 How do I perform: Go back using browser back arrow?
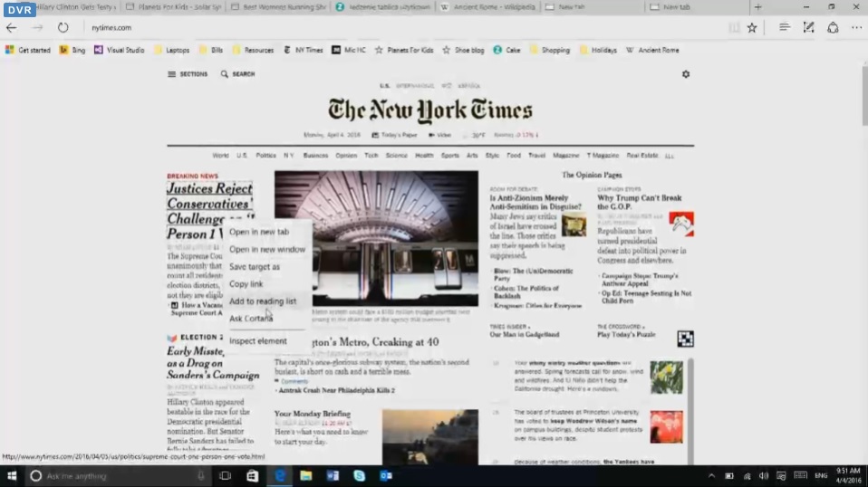[x=11, y=28]
